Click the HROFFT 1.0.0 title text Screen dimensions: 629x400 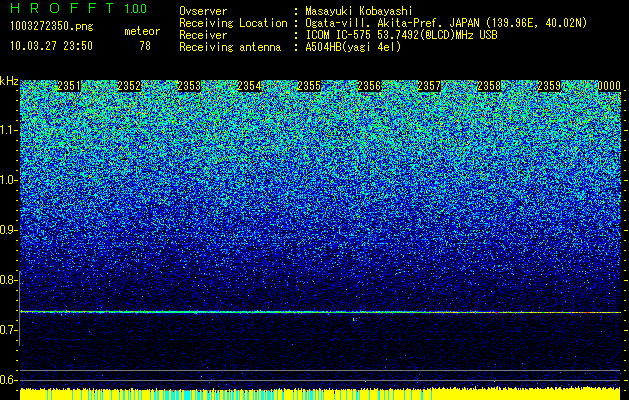pos(79,8)
